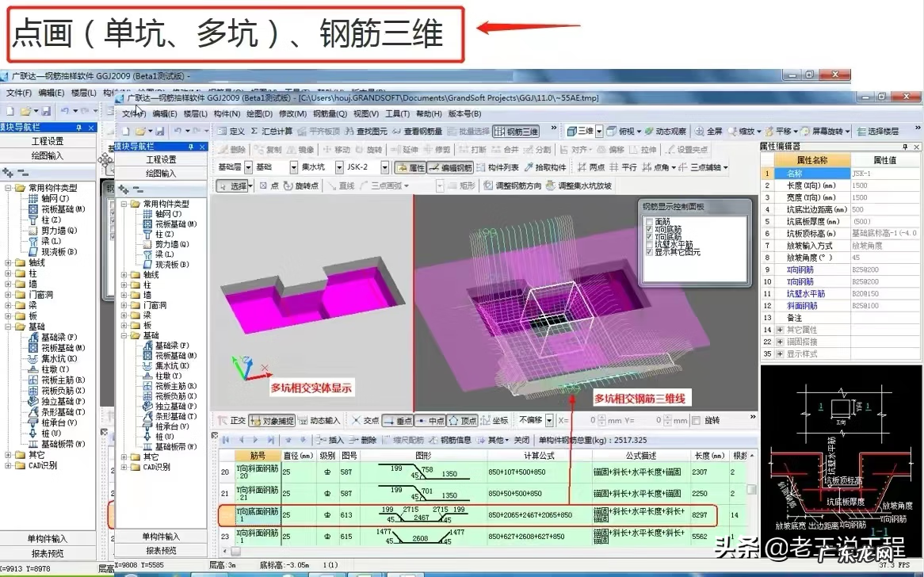Uncheck the 显示其它图元 checkbox
924x577 pixels.
point(650,253)
